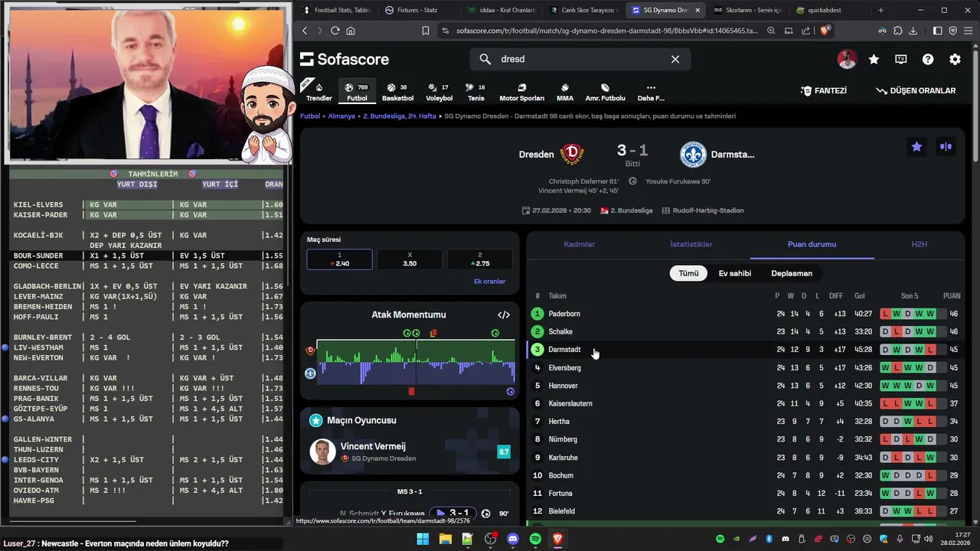Open the embed code icon for Atak Momentumu
Image resolution: width=980 pixels, height=551 pixels.
point(504,315)
